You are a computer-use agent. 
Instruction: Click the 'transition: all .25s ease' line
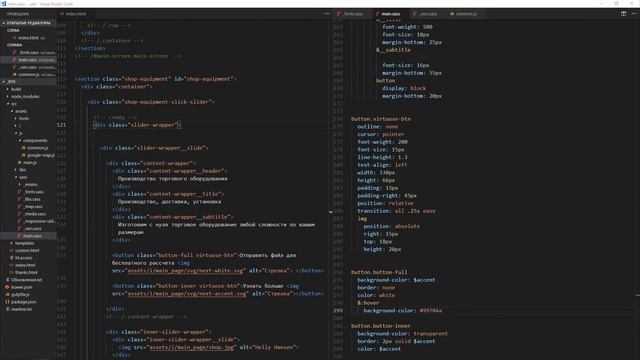coord(396,211)
